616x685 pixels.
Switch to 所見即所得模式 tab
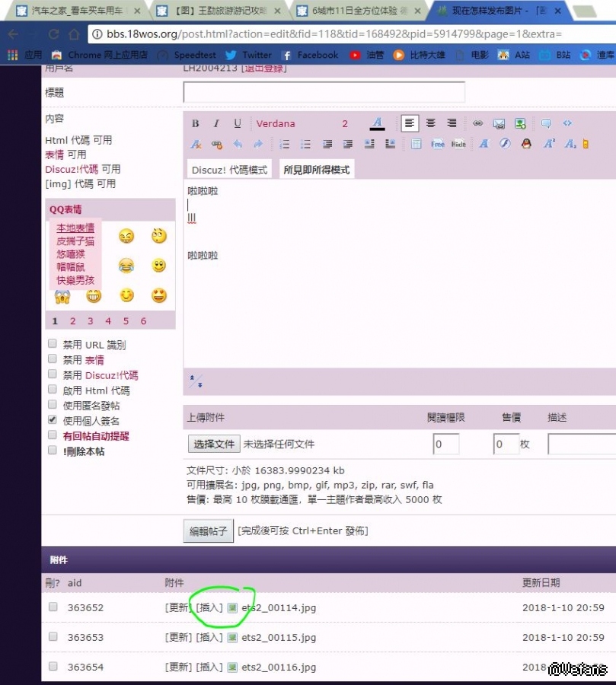tap(316, 170)
